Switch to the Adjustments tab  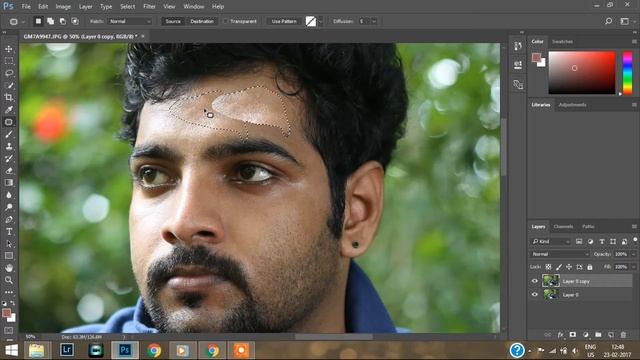[x=572, y=105]
